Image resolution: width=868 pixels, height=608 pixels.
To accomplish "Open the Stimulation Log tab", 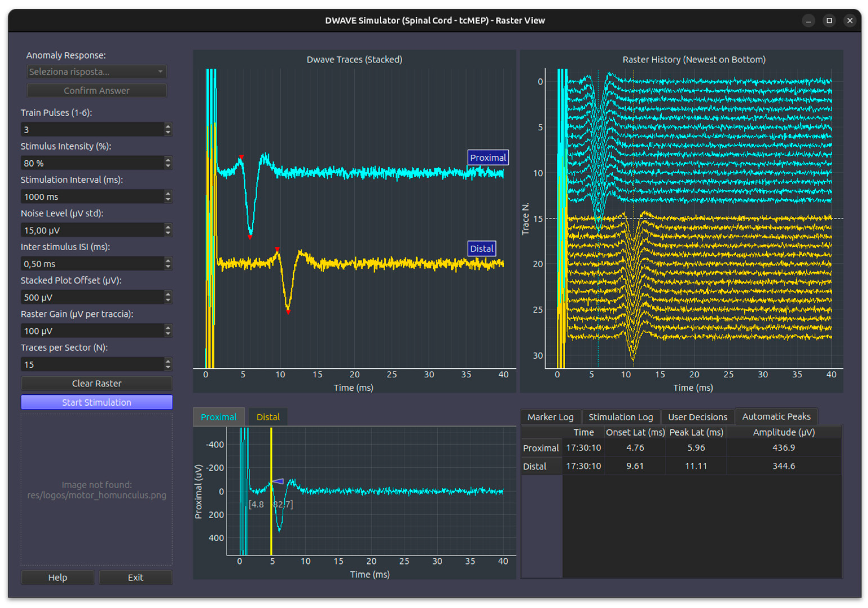I will (x=620, y=417).
